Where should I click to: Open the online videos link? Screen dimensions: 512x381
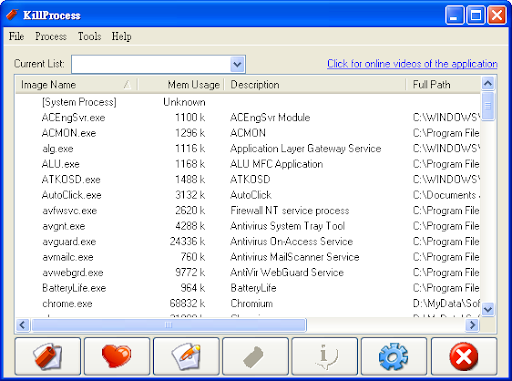(412, 64)
